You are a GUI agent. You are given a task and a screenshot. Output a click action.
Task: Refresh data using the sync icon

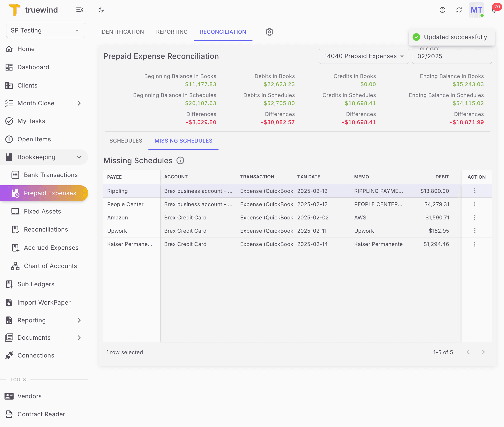pos(459,10)
